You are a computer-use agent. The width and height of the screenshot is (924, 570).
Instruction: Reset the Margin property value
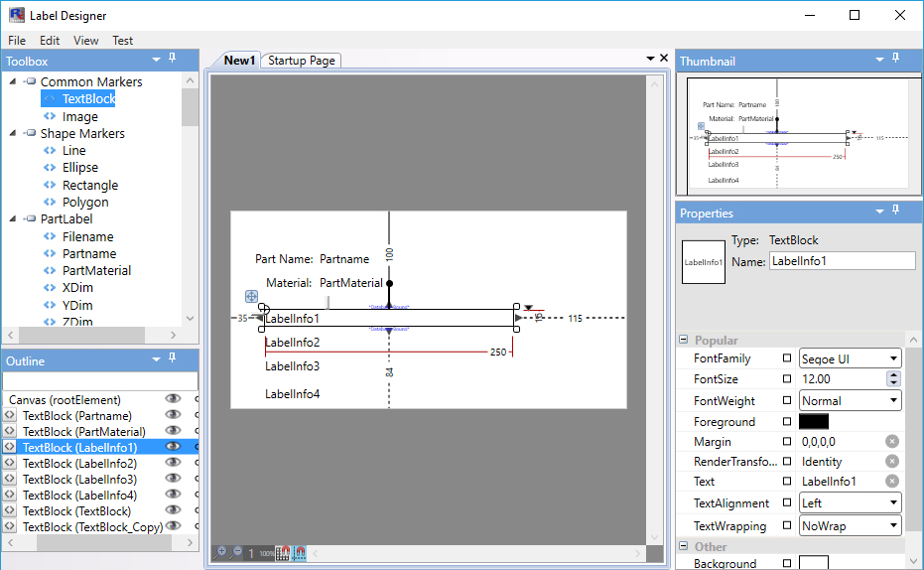click(892, 442)
